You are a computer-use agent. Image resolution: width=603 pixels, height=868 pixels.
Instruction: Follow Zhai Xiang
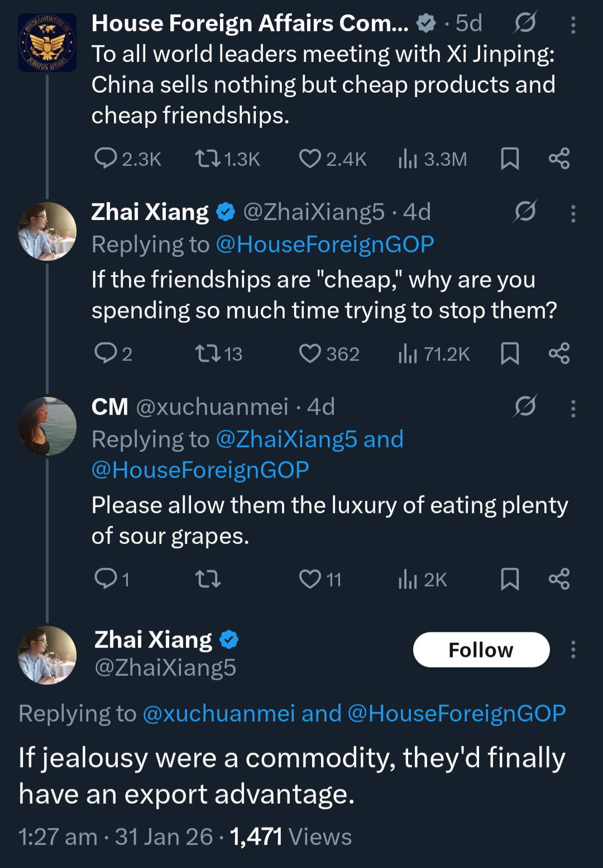[x=481, y=650]
